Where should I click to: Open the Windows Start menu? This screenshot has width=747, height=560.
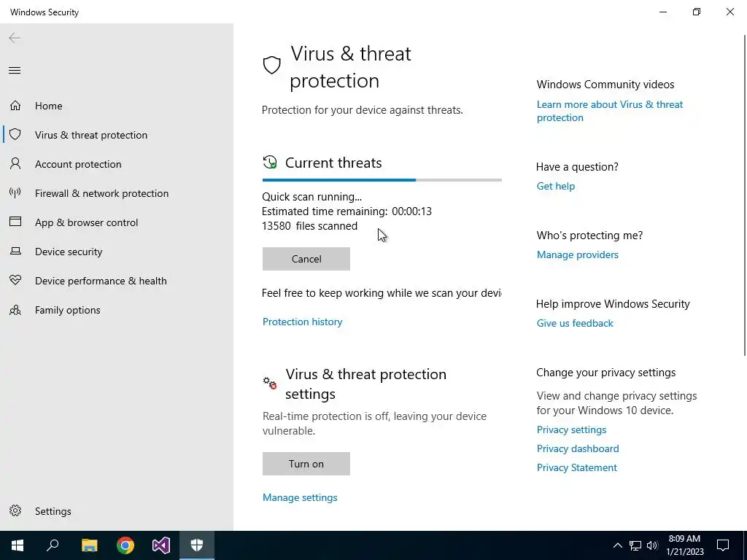18,545
